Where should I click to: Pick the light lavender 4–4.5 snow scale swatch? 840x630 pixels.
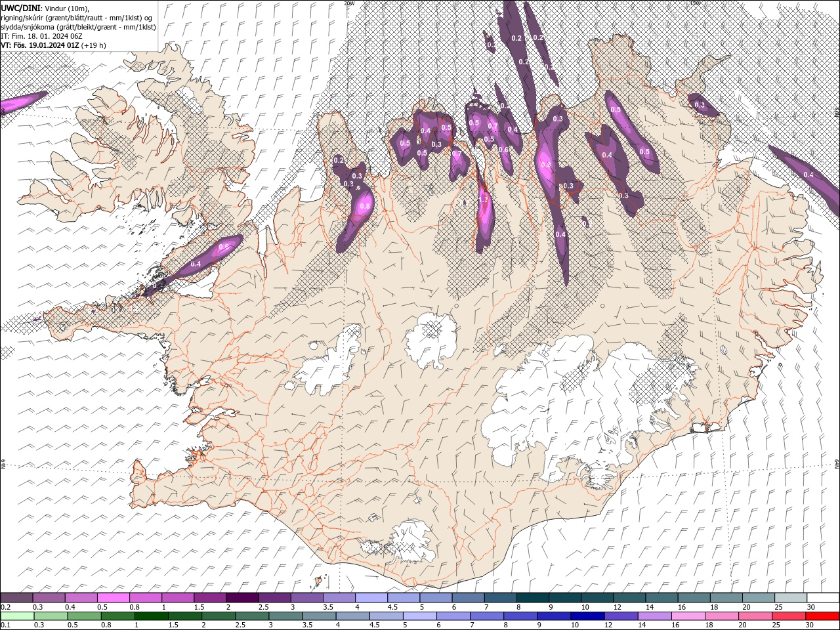click(371, 598)
